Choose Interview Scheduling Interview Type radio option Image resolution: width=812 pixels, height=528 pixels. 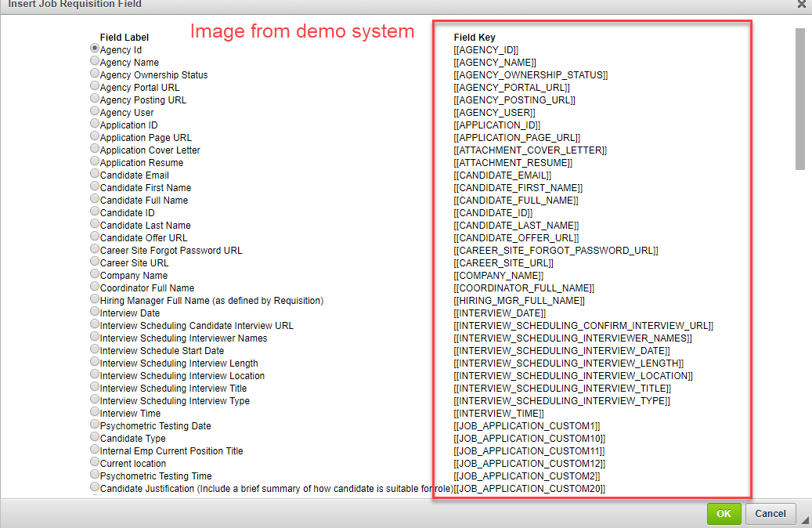pos(94,399)
